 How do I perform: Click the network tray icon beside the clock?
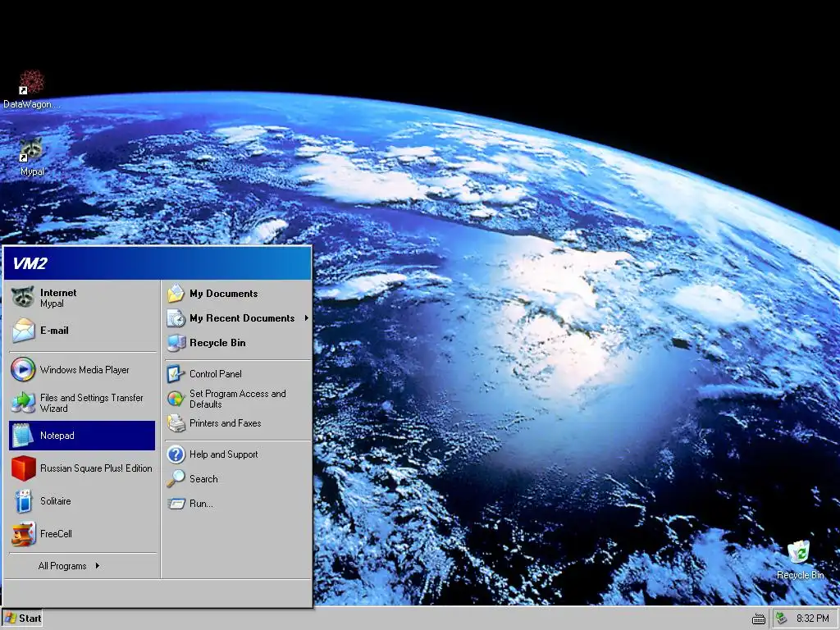(781, 619)
